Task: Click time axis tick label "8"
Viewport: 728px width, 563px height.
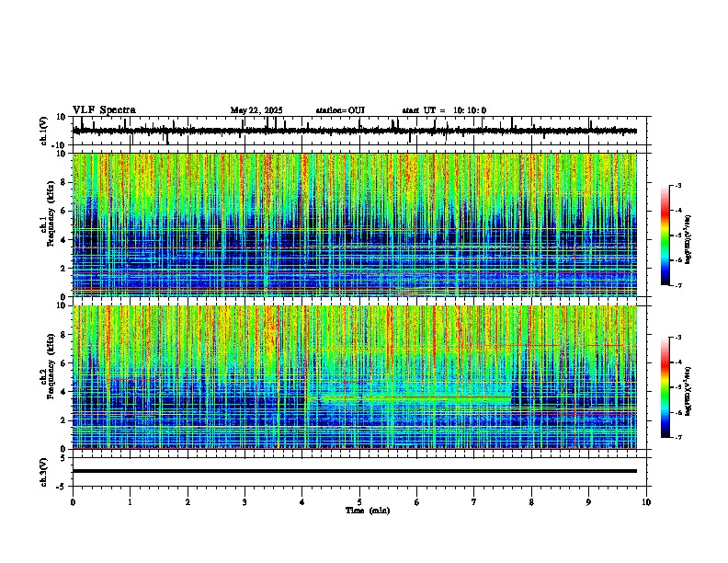Action: pyautogui.click(x=531, y=502)
